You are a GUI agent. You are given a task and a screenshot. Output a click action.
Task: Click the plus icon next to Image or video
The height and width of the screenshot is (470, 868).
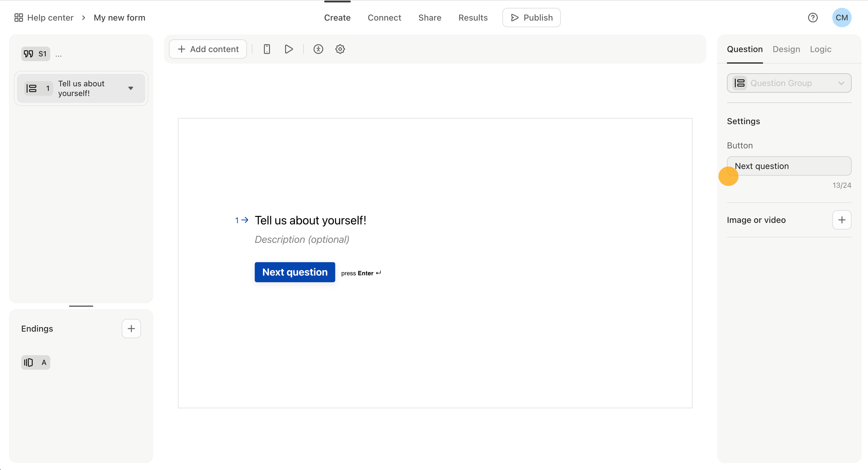coord(842,220)
